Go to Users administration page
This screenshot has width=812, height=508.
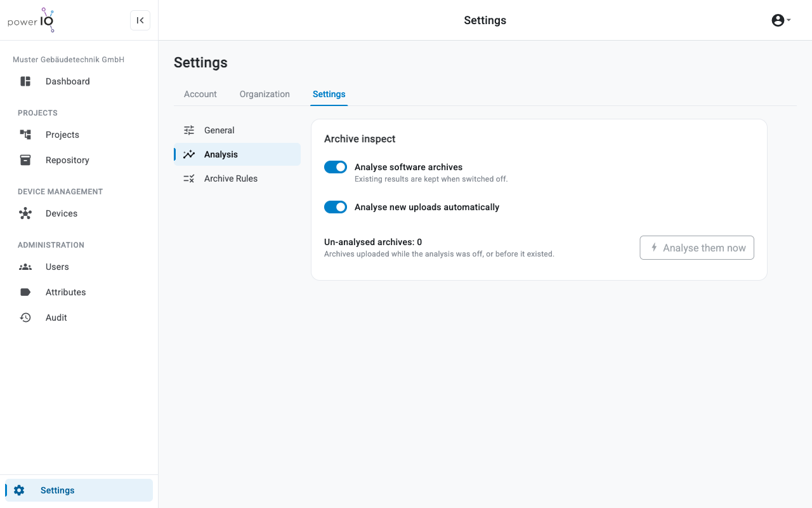click(x=79, y=267)
